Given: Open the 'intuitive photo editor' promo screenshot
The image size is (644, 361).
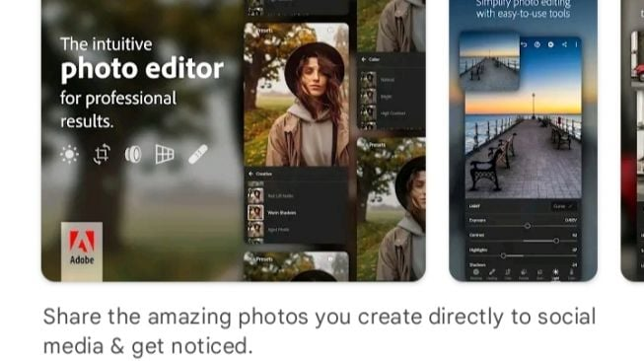Looking at the screenshot, I should click(234, 140).
